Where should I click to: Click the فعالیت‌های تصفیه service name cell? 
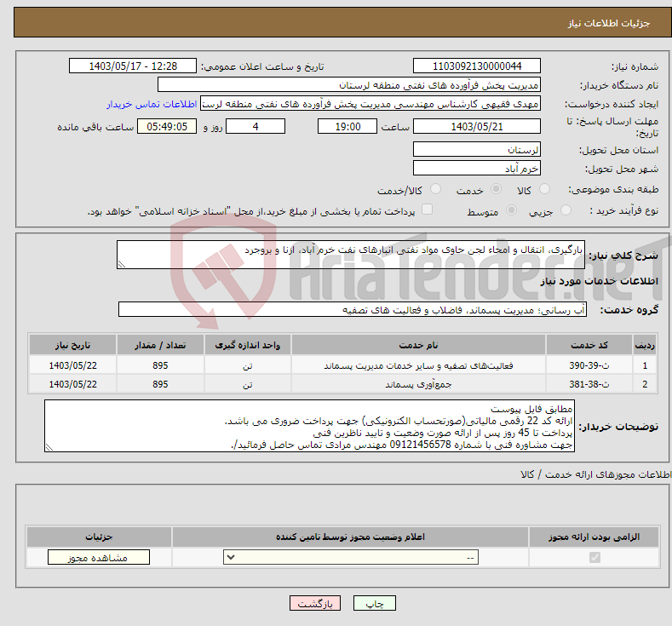click(418, 365)
